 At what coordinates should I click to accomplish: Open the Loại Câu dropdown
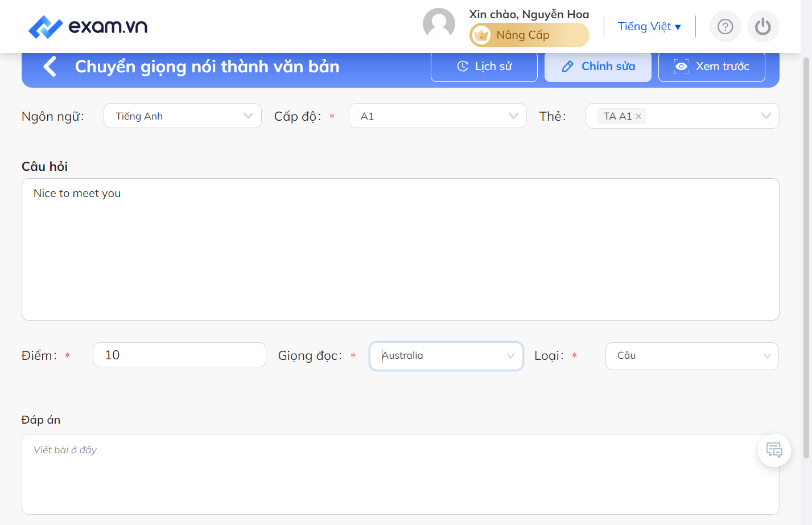(x=692, y=356)
